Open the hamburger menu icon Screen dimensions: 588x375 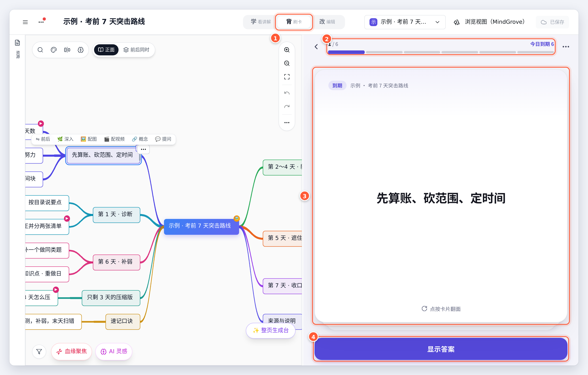25,22
